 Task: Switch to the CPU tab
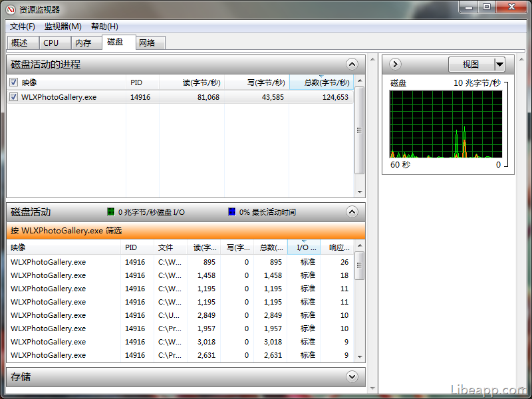pos(55,43)
